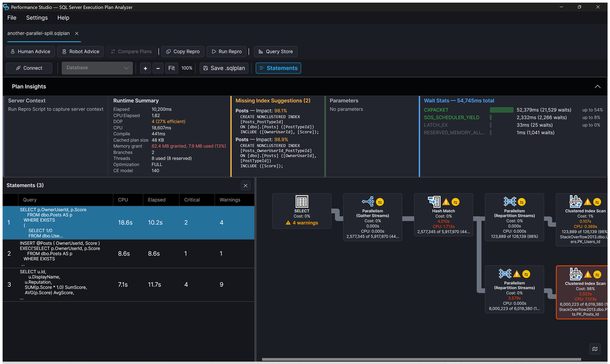610x364 pixels.
Task: Select statement 2 INSERT @Posts row
Action: [x=128, y=254]
